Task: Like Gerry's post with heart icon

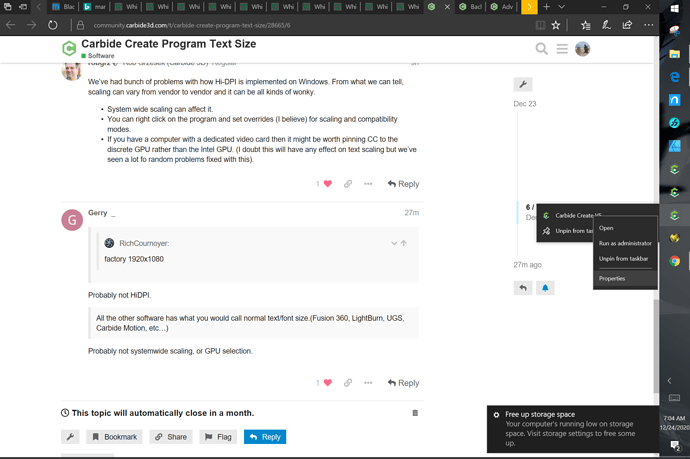Action: click(x=328, y=382)
